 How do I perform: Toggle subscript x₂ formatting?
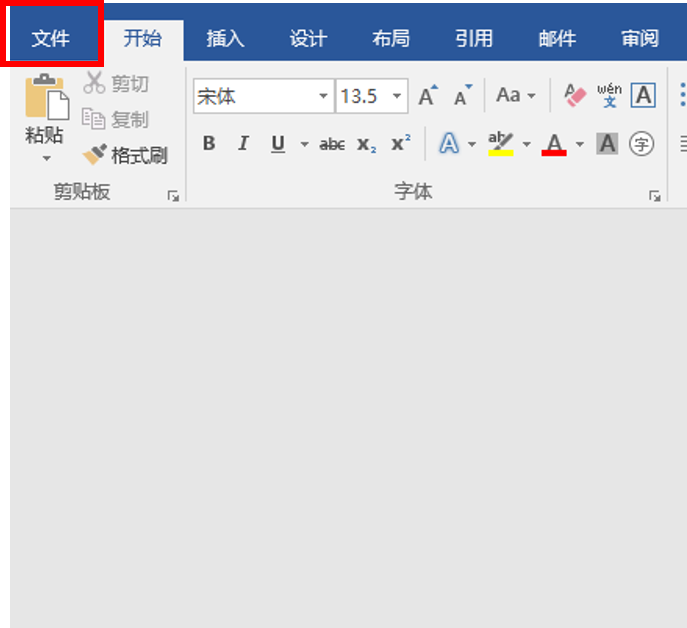tap(366, 144)
